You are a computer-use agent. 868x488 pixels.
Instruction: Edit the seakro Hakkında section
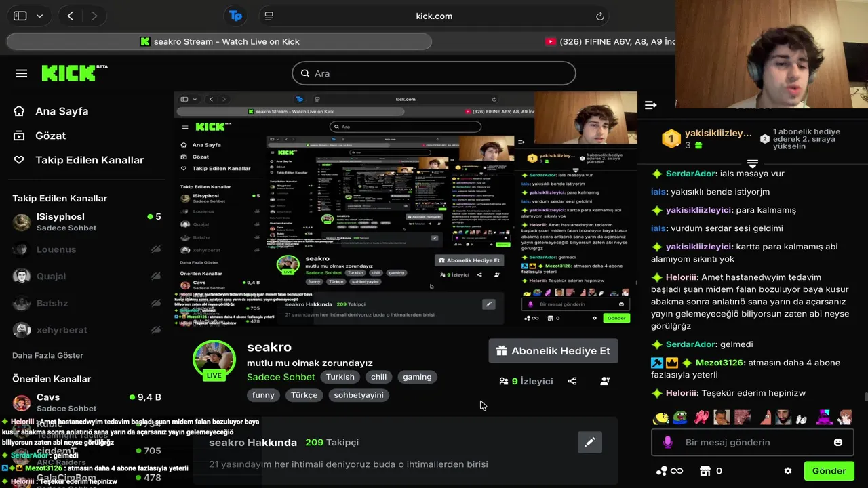(x=590, y=442)
